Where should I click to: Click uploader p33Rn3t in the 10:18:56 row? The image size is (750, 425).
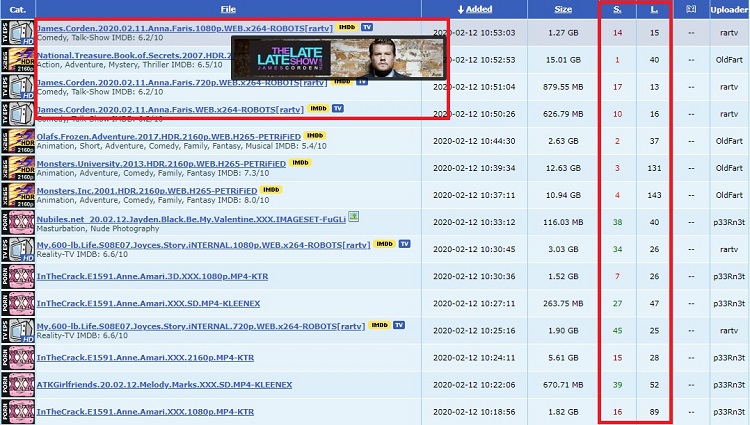[x=729, y=412]
